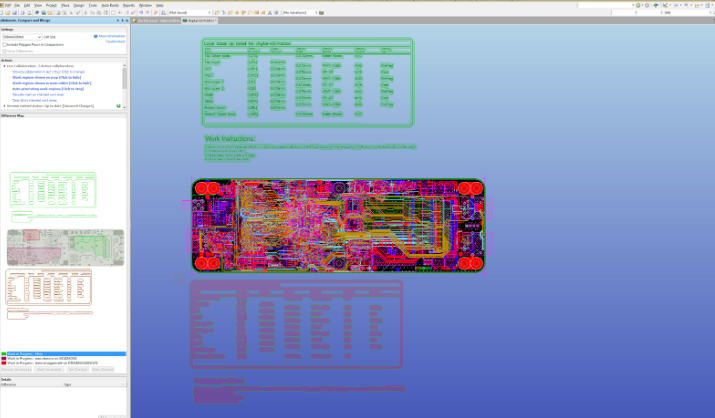Click Clear all my intended work areas
The width and height of the screenshot is (715, 418).
tap(35, 100)
